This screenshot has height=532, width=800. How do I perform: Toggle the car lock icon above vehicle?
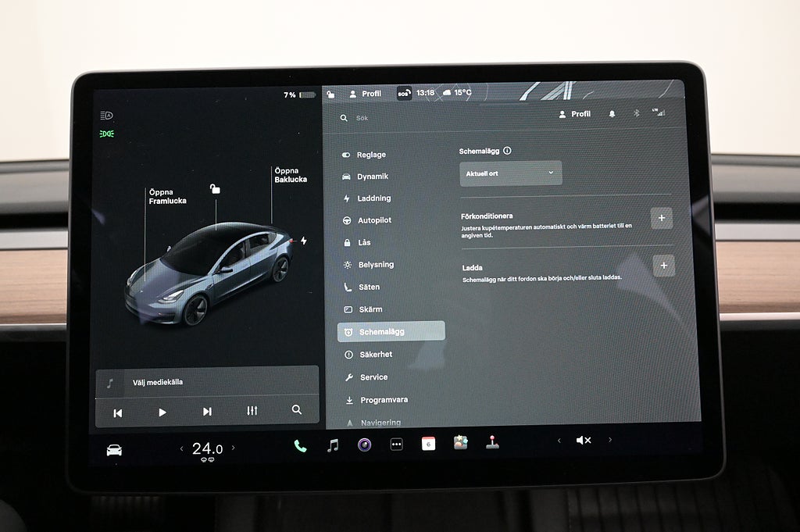click(x=215, y=189)
